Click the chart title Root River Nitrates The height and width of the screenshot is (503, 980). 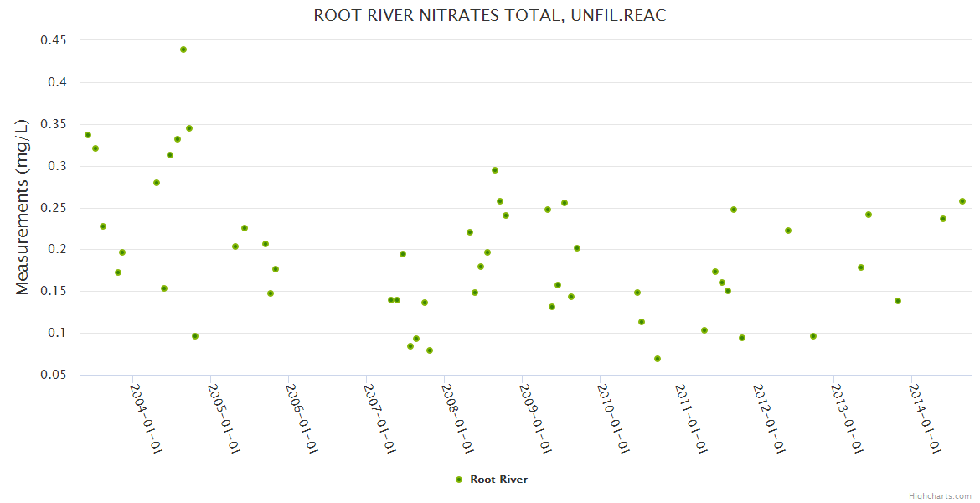[490, 16]
